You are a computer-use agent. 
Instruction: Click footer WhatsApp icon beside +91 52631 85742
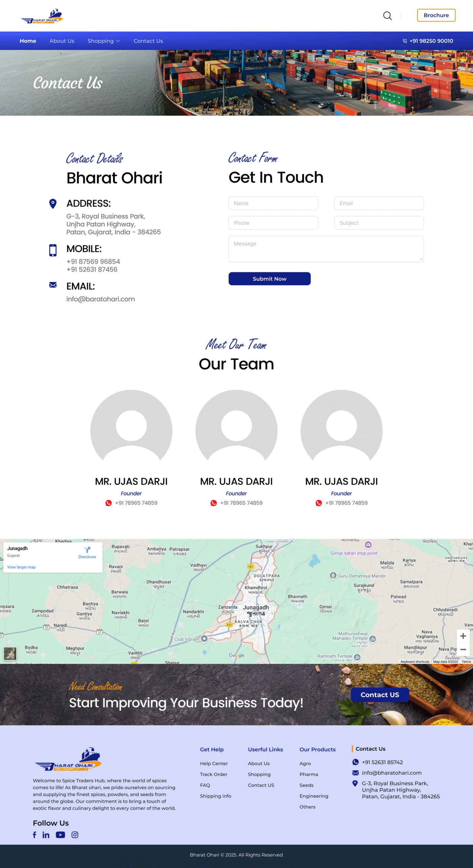point(355,762)
